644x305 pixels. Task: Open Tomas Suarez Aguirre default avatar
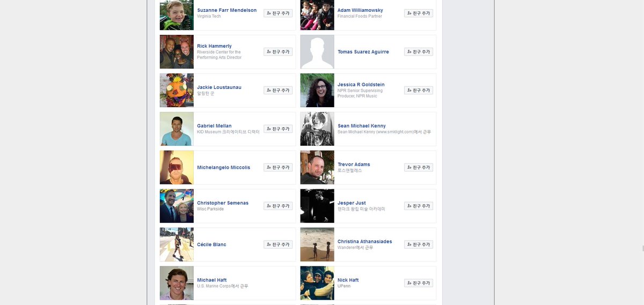coord(317,52)
